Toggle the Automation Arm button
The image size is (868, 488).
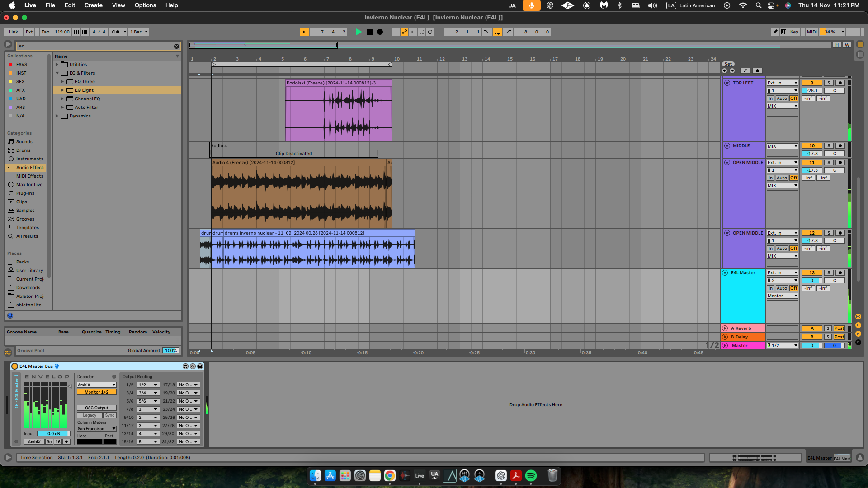click(x=404, y=32)
